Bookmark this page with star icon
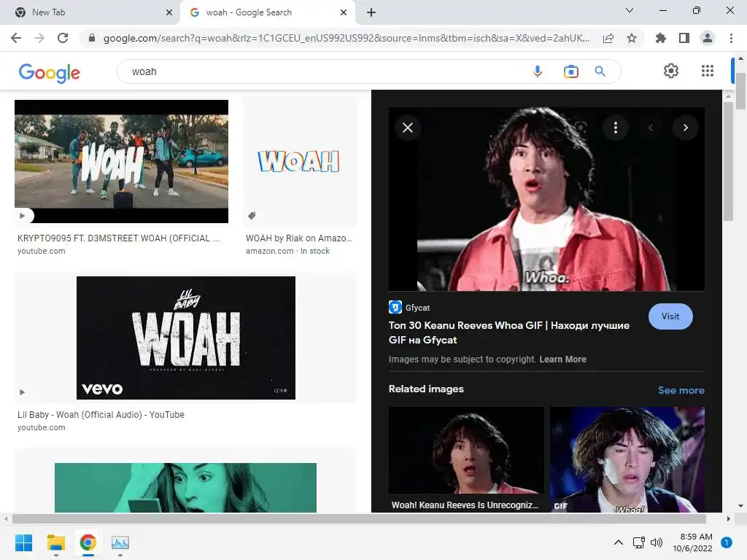The width and height of the screenshot is (747, 560). pyautogui.click(x=632, y=38)
